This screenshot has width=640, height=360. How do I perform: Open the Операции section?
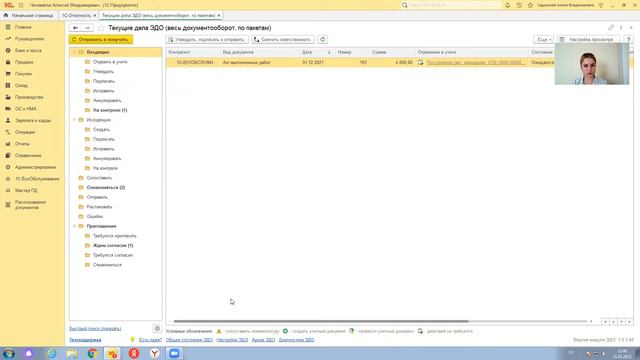(25, 132)
